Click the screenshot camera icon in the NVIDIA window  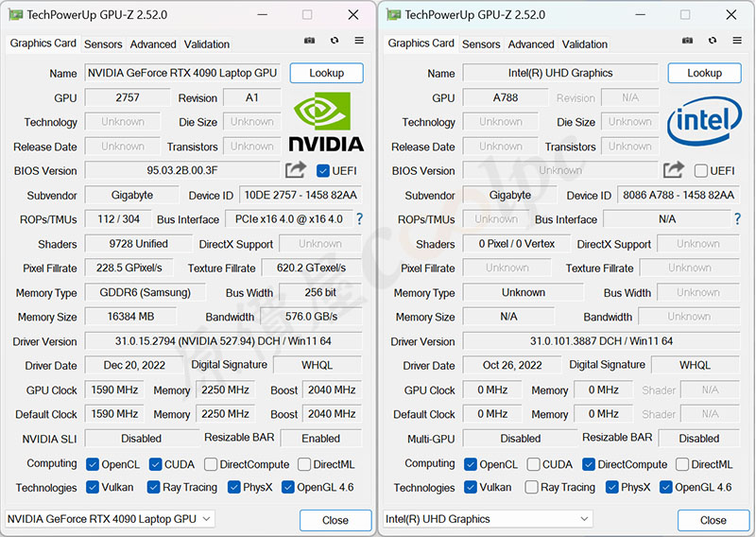point(310,41)
